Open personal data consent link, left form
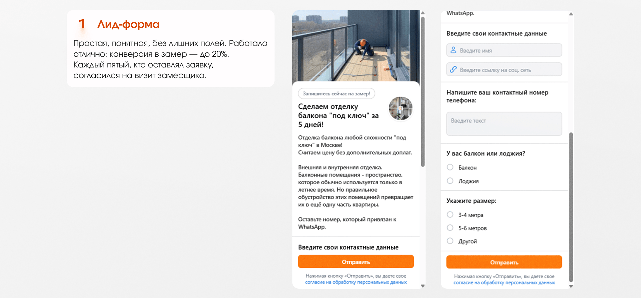Screen dimensions: 644x298 coord(356,282)
